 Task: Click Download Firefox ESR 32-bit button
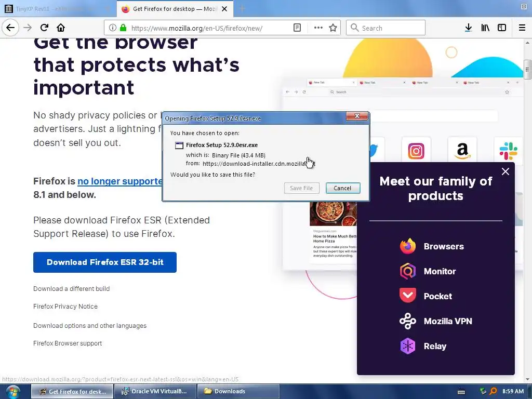pos(105,262)
